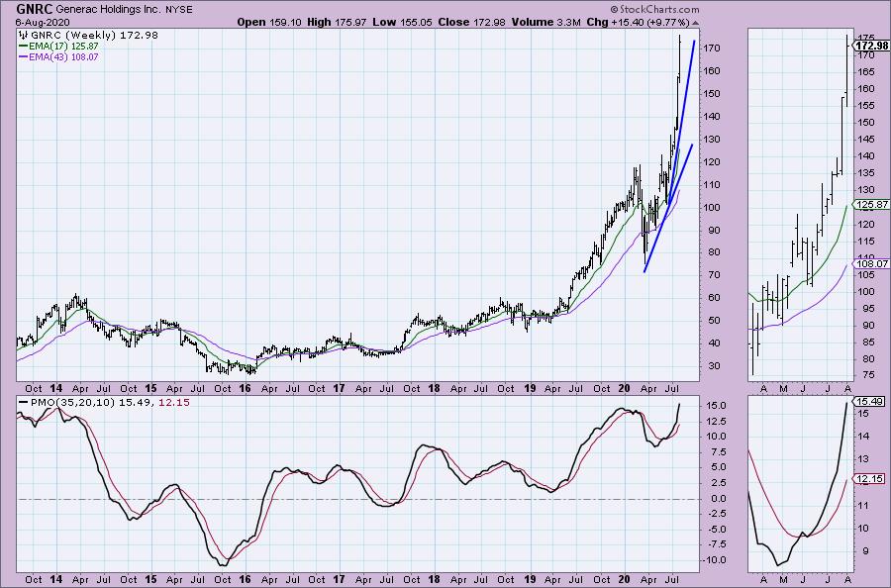Image resolution: width=891 pixels, height=588 pixels.
Task: Click the Generac Holdings Inc. company name
Action: click(x=109, y=10)
